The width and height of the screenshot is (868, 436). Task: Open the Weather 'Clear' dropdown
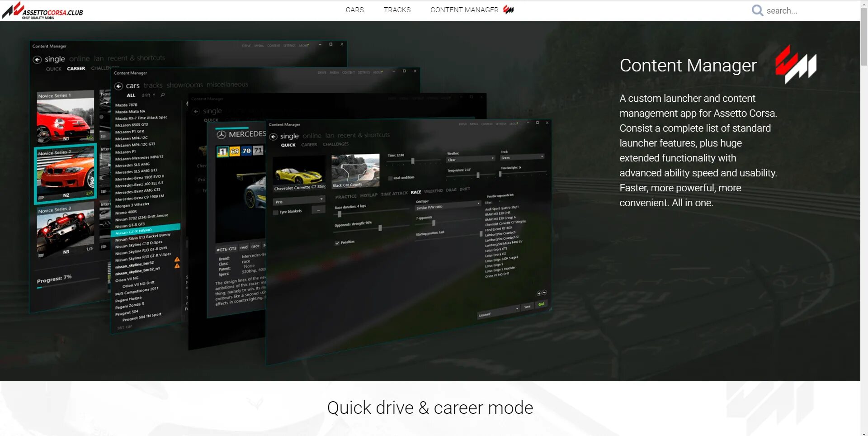tap(471, 159)
